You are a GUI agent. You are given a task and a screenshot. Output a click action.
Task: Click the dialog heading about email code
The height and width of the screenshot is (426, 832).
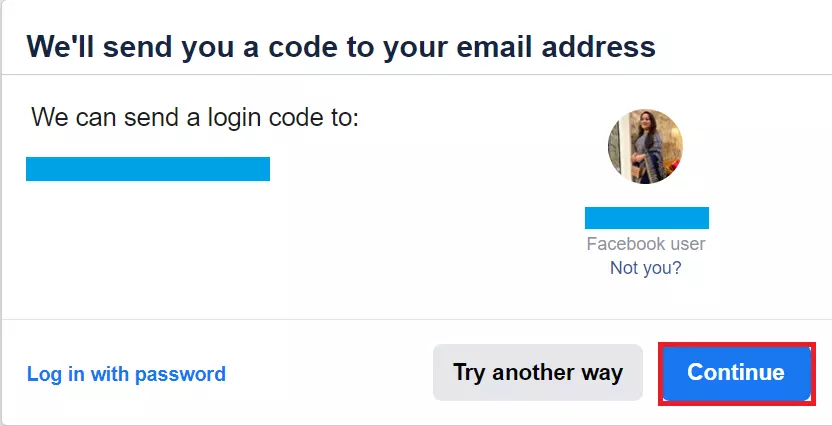tap(340, 46)
